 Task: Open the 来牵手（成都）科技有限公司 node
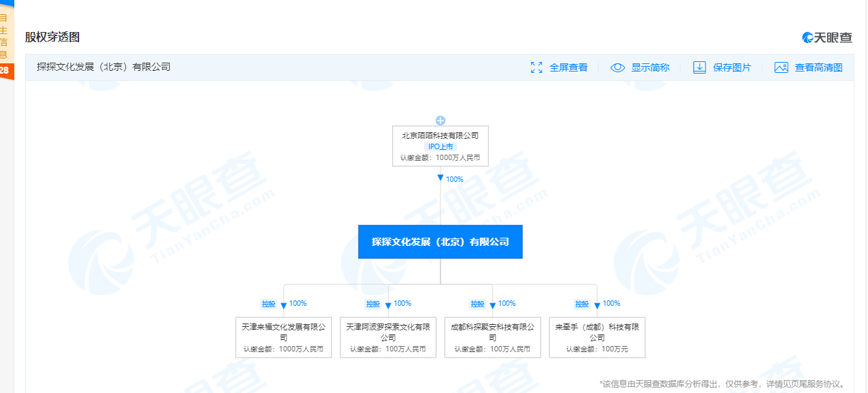coord(597,337)
